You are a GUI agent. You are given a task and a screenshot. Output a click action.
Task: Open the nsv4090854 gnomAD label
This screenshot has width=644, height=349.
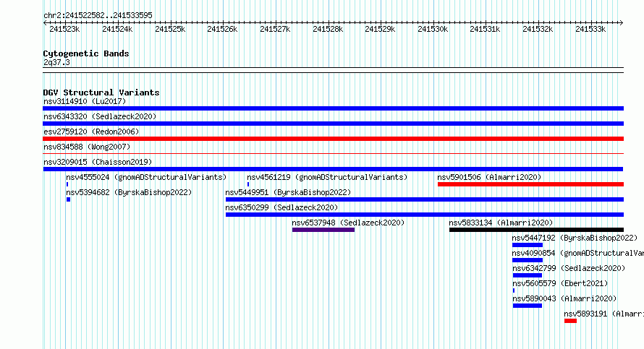click(x=578, y=253)
